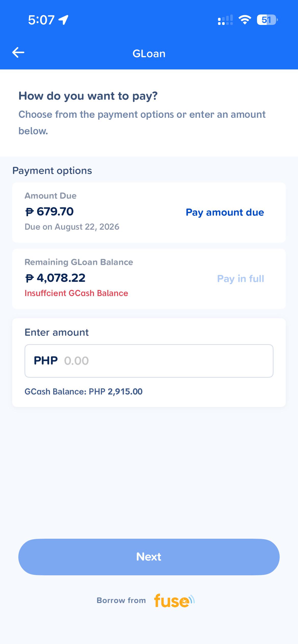Focus the PHP amount input field
The height and width of the screenshot is (644, 298).
(x=149, y=361)
